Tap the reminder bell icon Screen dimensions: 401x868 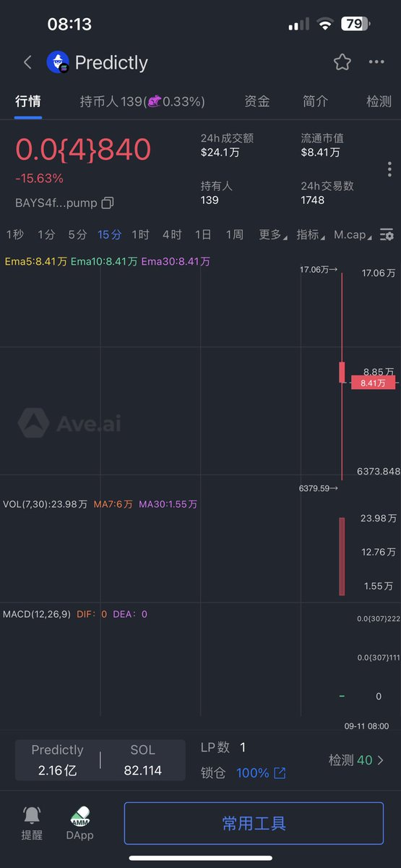point(32,815)
